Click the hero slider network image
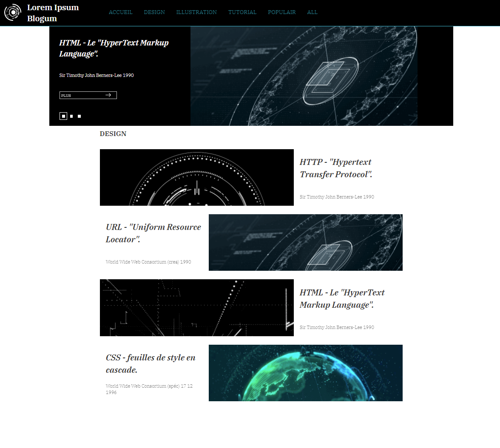 pyautogui.click(x=304, y=76)
